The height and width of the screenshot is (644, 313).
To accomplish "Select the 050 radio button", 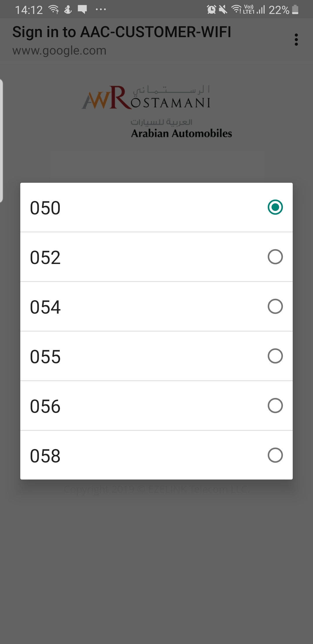I will pyautogui.click(x=275, y=207).
